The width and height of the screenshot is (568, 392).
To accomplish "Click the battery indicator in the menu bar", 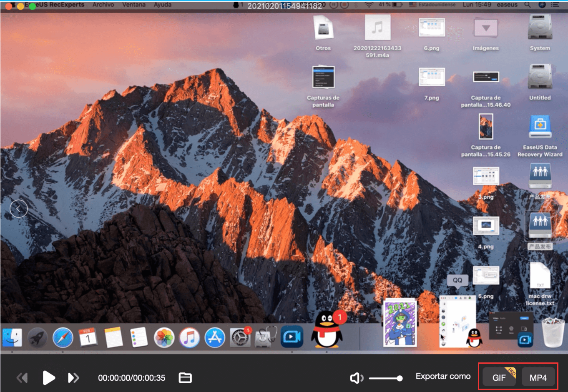I will pyautogui.click(x=390, y=5).
